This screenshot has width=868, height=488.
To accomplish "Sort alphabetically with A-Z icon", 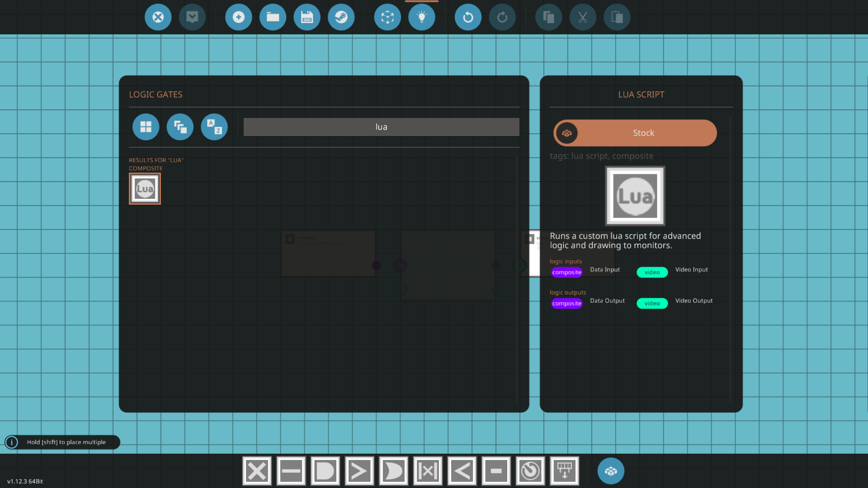I will tap(214, 127).
